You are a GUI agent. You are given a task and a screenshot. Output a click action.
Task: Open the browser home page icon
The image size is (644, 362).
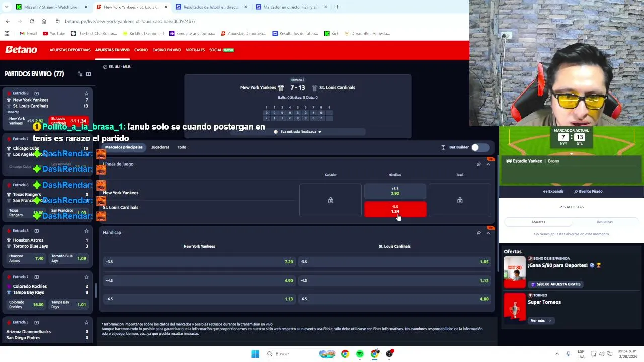coord(44,21)
